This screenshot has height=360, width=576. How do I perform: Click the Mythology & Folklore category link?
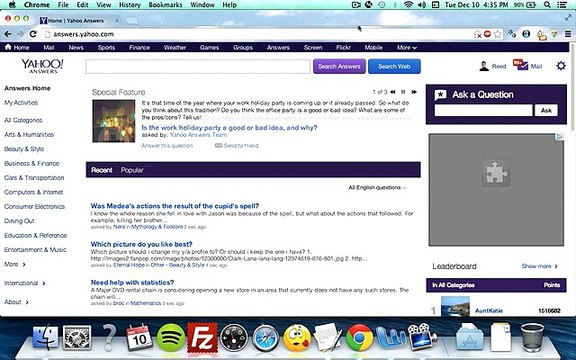point(157,227)
